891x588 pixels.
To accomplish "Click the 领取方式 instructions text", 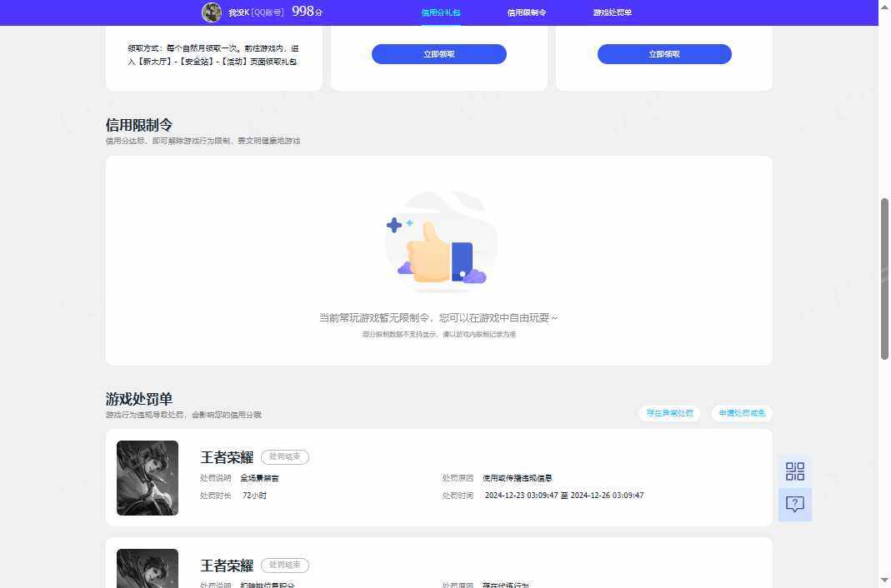I will click(213, 55).
